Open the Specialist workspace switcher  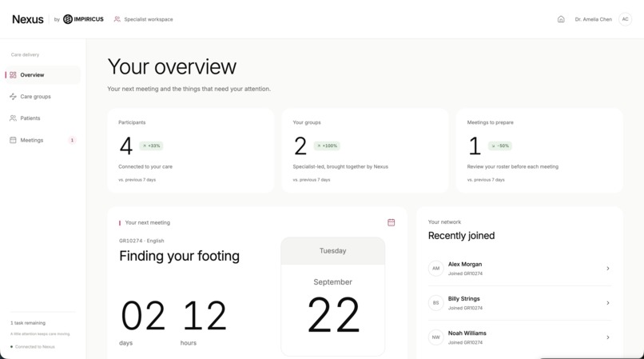[x=143, y=19]
